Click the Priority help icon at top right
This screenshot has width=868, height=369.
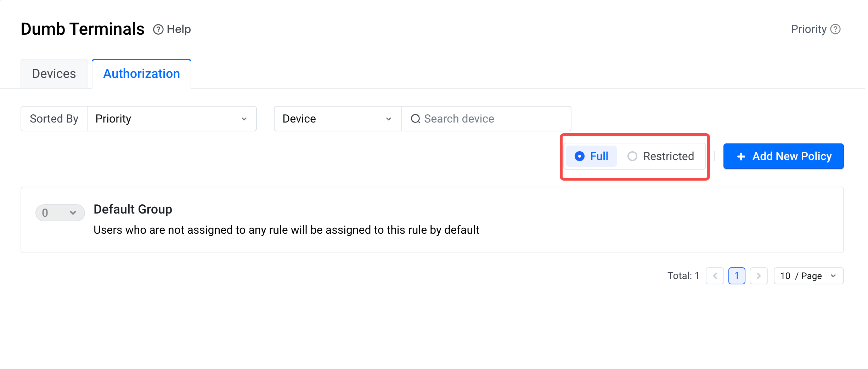[835, 29]
